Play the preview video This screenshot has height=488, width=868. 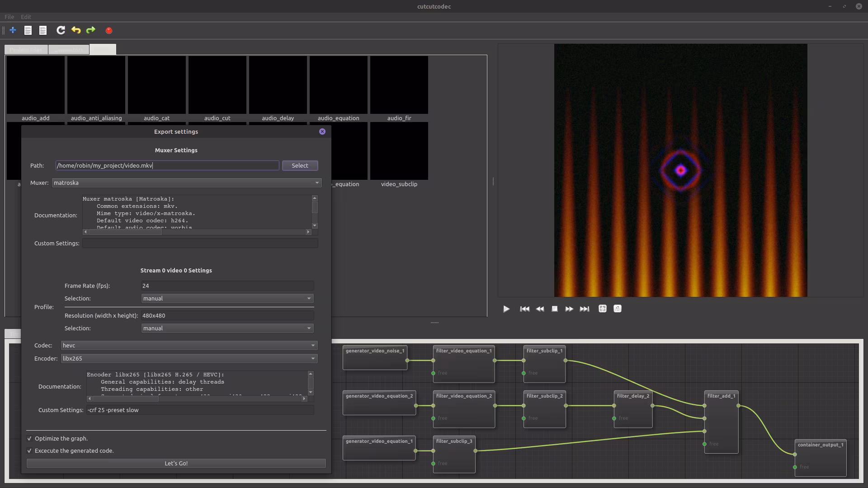[x=506, y=309]
